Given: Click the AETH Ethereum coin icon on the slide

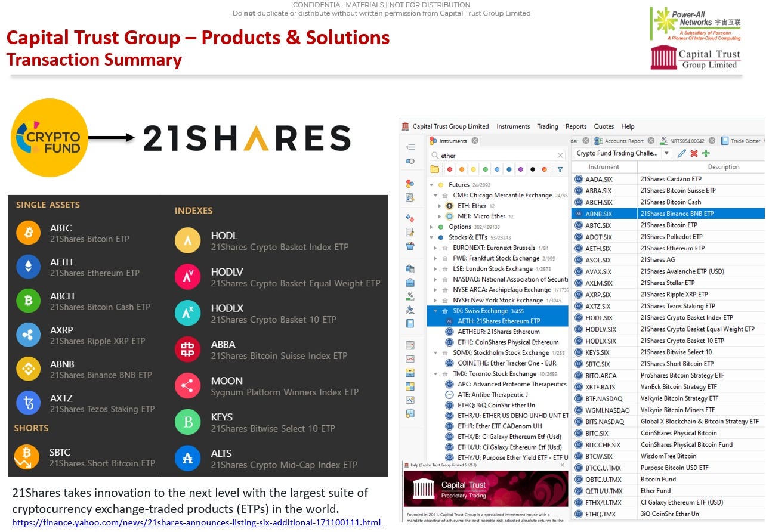Looking at the screenshot, I should pos(28,267).
